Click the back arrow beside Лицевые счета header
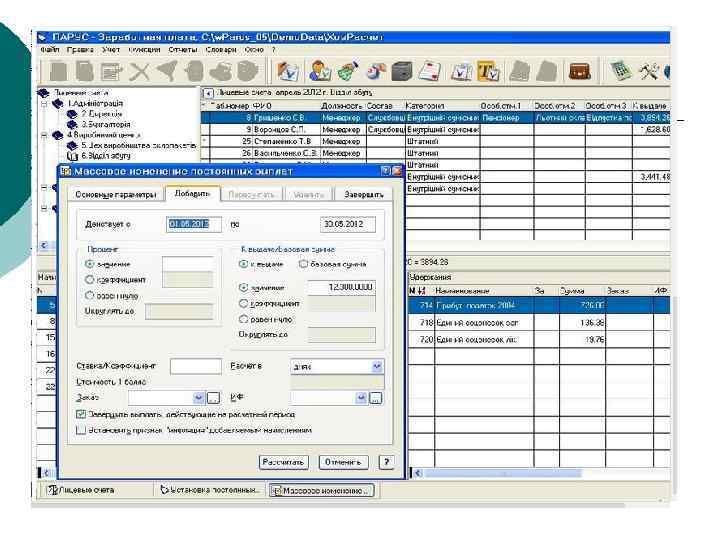Image resolution: width=720 pixels, height=540 pixels. 208,93
